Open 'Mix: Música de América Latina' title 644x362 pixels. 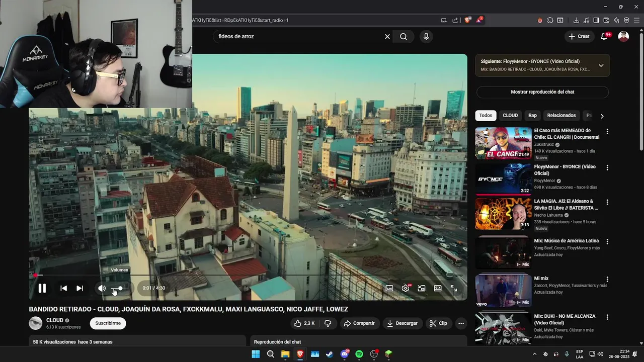tap(567, 241)
